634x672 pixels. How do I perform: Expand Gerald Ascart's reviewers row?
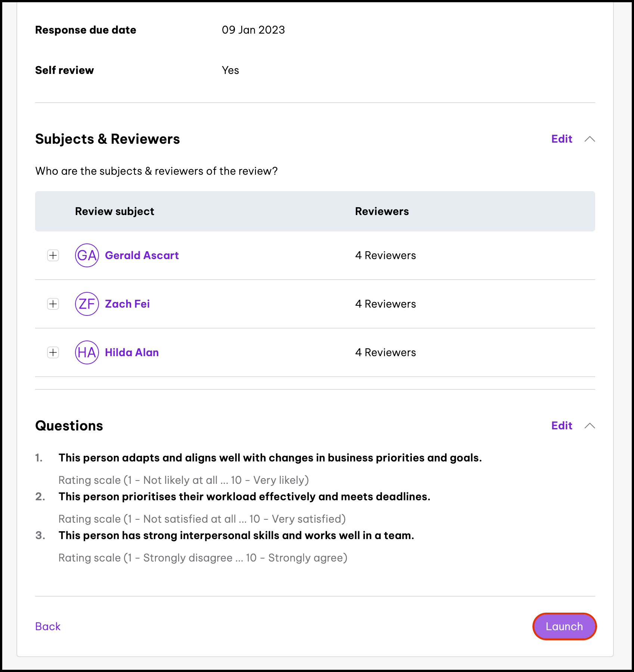pyautogui.click(x=53, y=255)
